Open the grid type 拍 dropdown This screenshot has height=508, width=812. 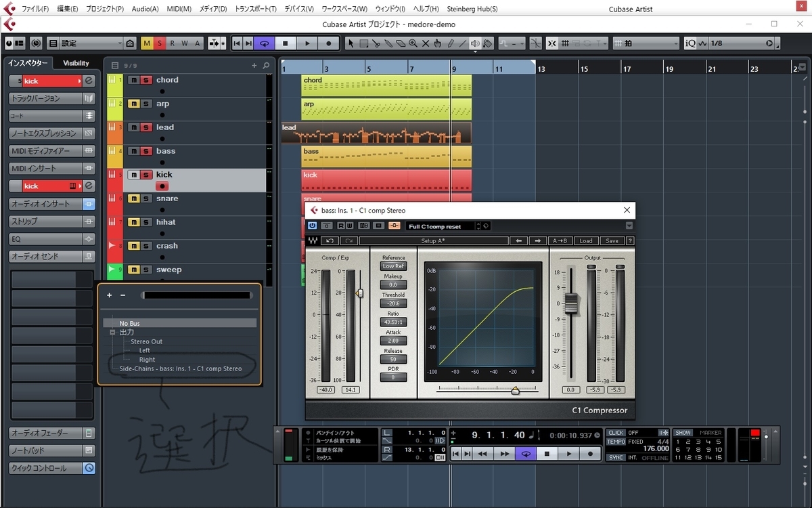point(646,43)
